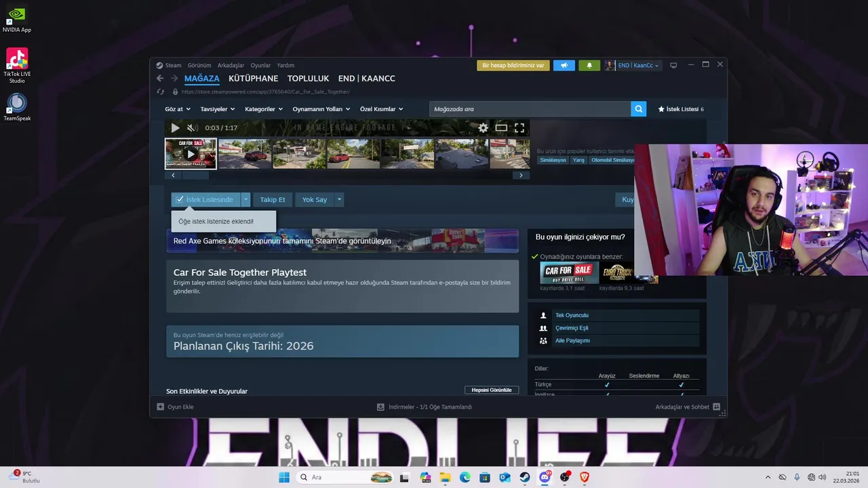The height and width of the screenshot is (488, 868).
Task: Go to the END | KAANCC profile tab
Action: 367,79
